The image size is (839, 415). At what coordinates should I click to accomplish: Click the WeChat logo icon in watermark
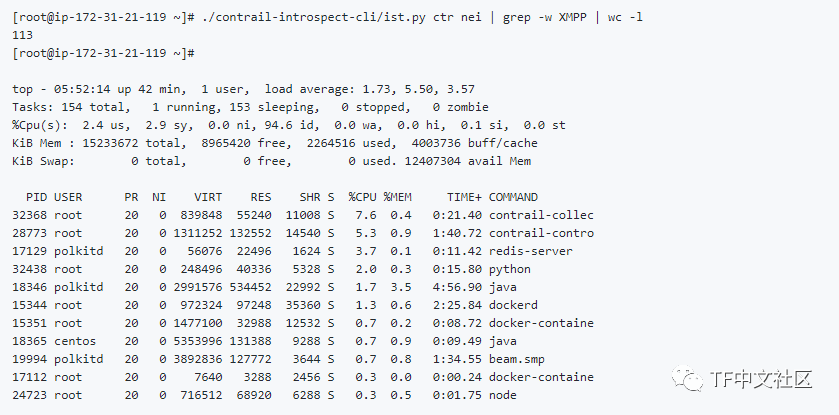point(688,378)
